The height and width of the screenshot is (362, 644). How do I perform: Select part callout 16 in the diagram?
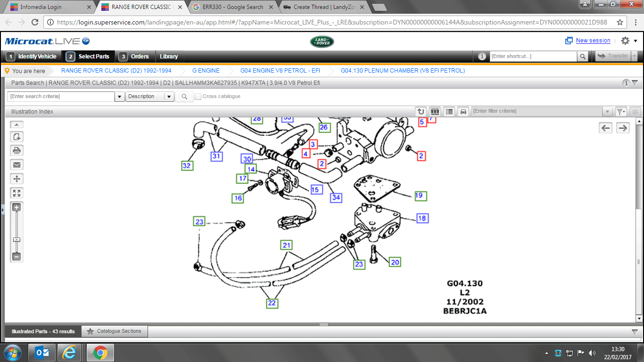(238, 198)
